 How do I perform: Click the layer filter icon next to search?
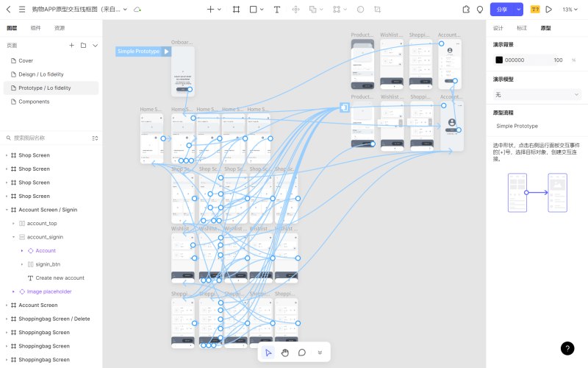coord(96,138)
